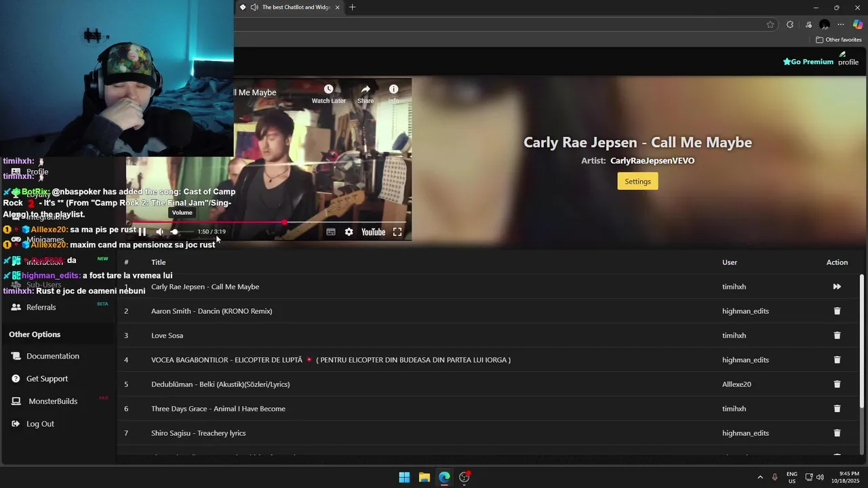Select the 'Carly Rae Jepsen - Call Me Maybe' row title
Image resolution: width=868 pixels, height=488 pixels.
pyautogui.click(x=205, y=287)
